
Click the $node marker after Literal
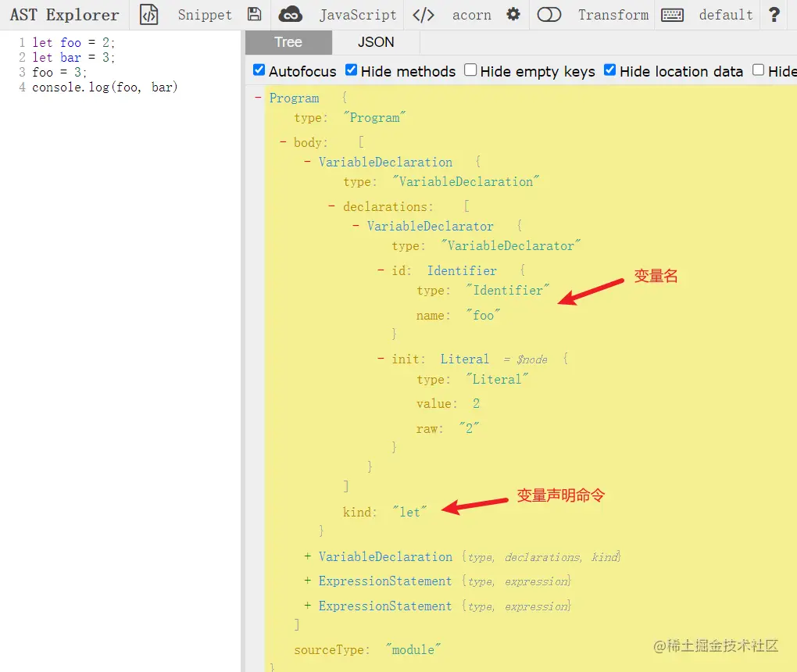(x=526, y=360)
